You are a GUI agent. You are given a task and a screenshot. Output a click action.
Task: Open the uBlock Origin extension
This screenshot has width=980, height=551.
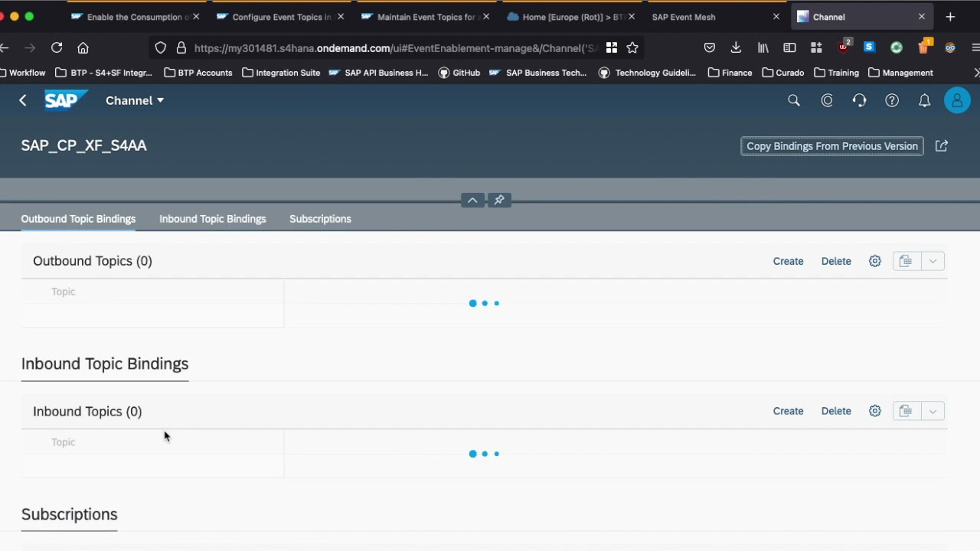click(x=844, y=47)
